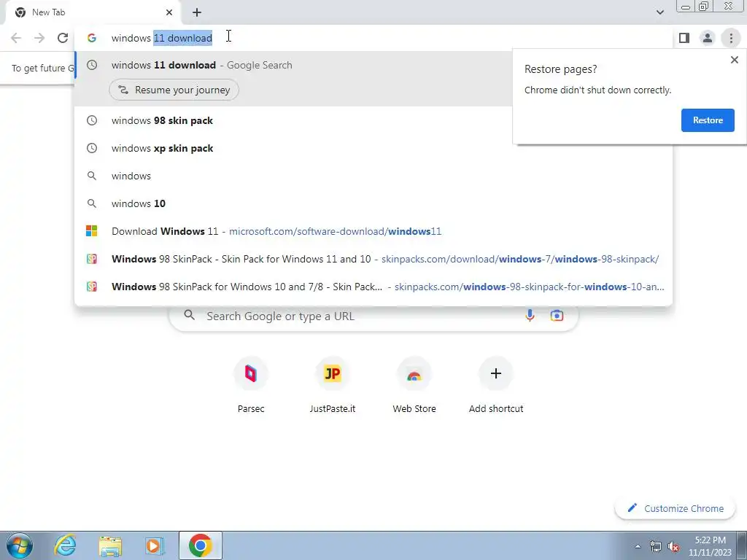Open the profile avatar icon
The height and width of the screenshot is (560, 747).
708,38
